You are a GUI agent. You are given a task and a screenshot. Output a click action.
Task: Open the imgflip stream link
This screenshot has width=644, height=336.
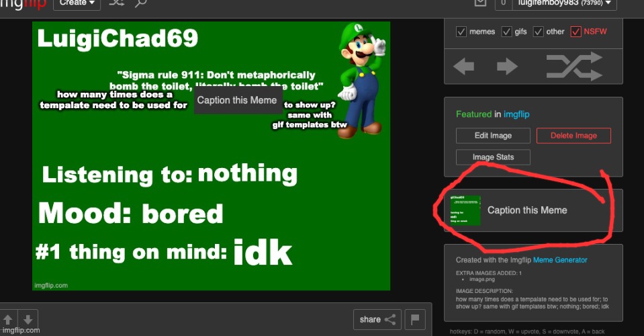(x=516, y=114)
